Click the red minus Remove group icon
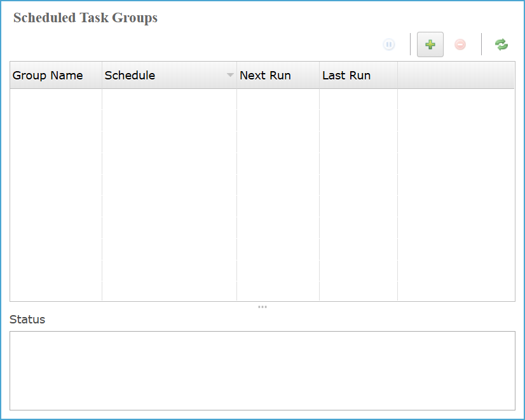 tap(460, 45)
